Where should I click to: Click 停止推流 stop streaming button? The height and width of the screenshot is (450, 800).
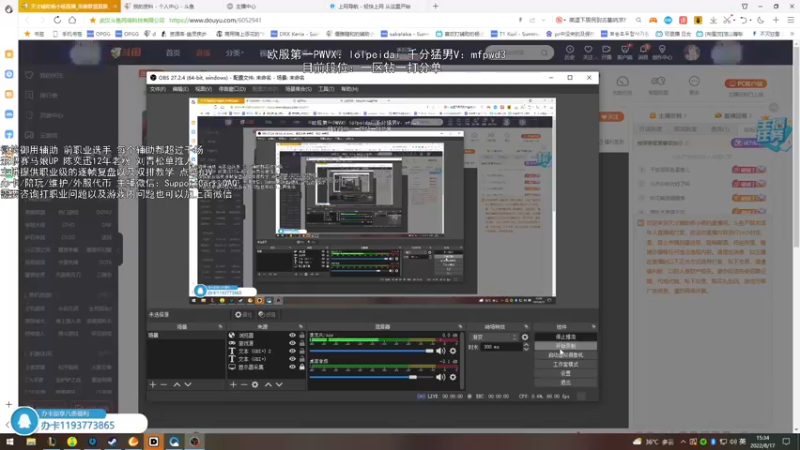point(565,337)
